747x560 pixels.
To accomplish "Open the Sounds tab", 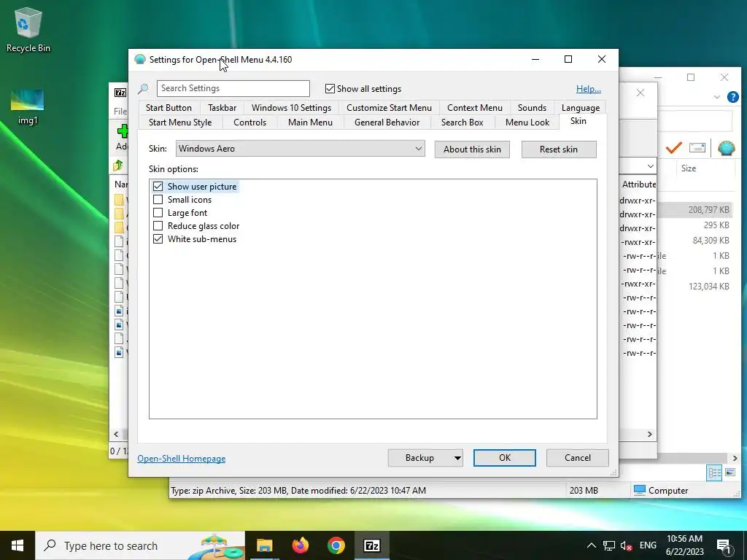I will click(532, 108).
